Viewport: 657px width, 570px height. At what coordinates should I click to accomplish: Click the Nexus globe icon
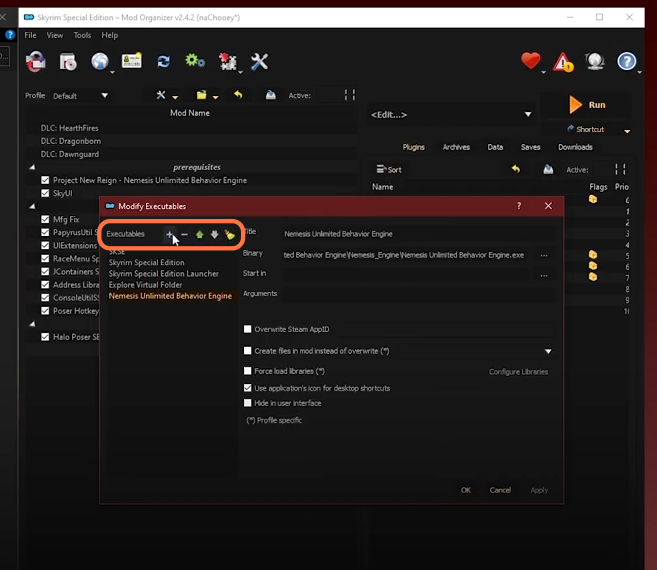pos(100,62)
